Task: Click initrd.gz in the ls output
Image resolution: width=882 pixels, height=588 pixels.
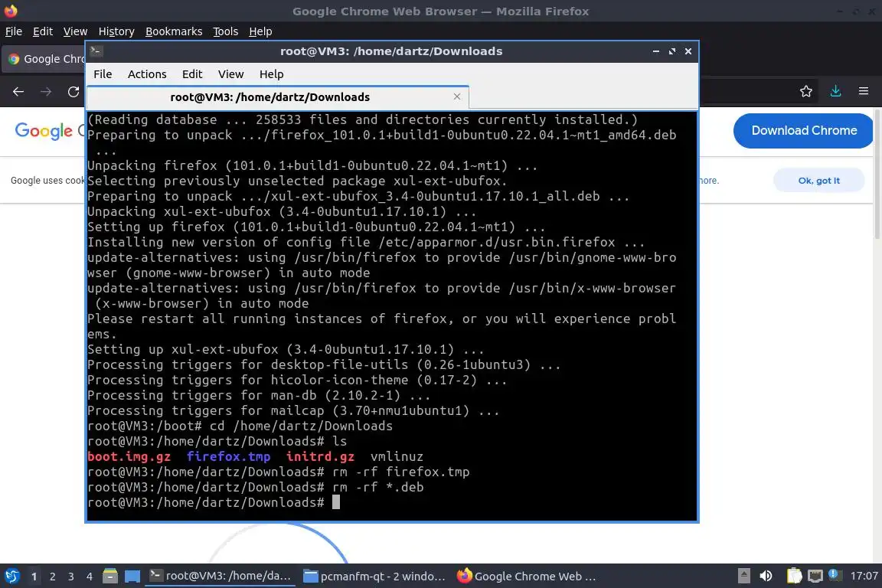Action: coord(320,457)
